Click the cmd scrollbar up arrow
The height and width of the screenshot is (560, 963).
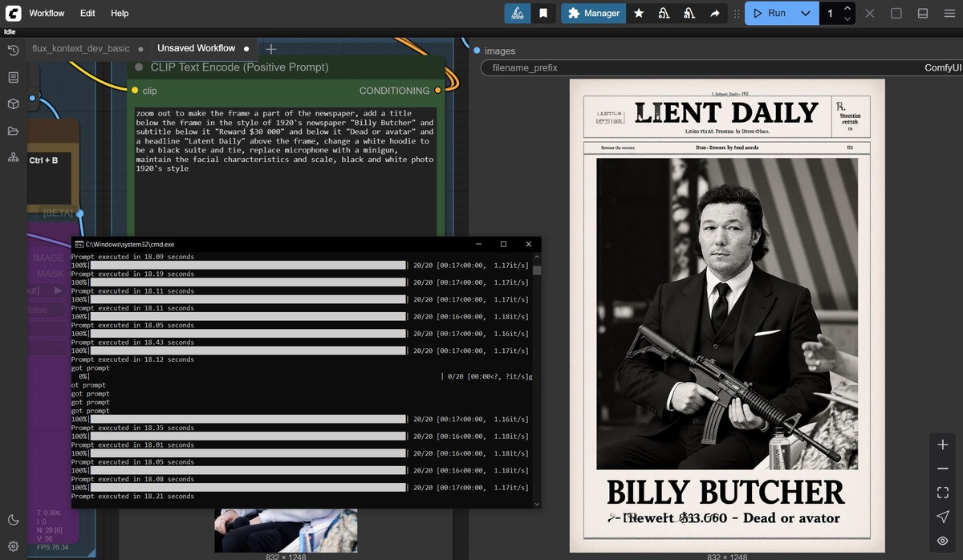[x=537, y=257]
